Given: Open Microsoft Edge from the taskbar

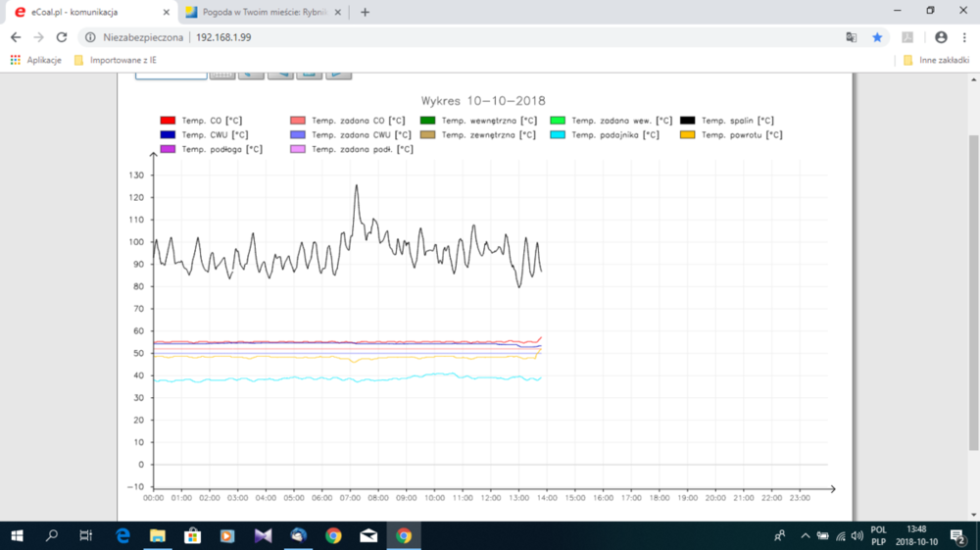Looking at the screenshot, I should point(122,535).
